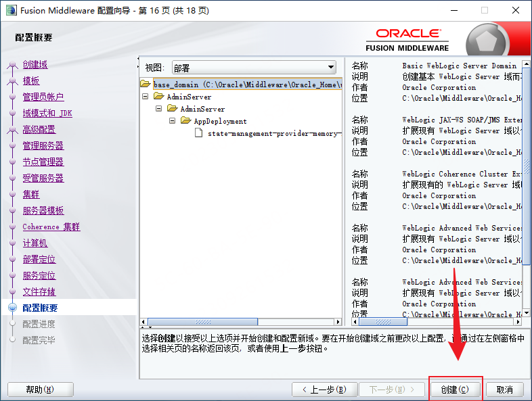Go to the 计算机 step
This screenshot has width=532, height=401.
pos(35,243)
